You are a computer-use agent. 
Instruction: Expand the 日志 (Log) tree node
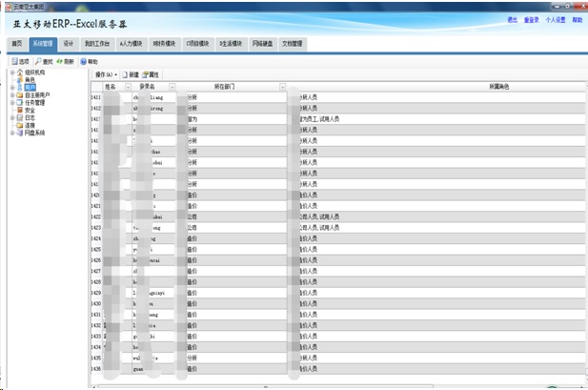click(11, 117)
